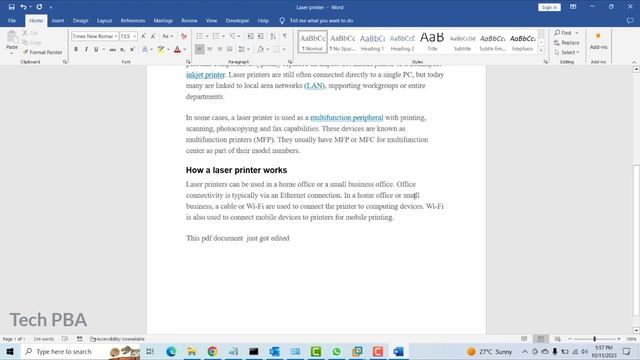
Task: Toggle underline formatting
Action: point(96,49)
